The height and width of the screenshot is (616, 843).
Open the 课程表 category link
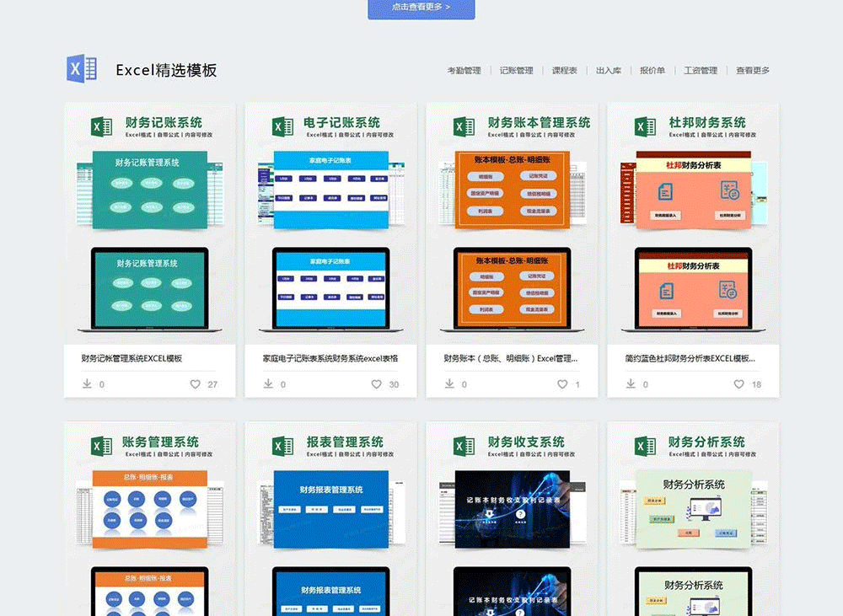(x=565, y=71)
